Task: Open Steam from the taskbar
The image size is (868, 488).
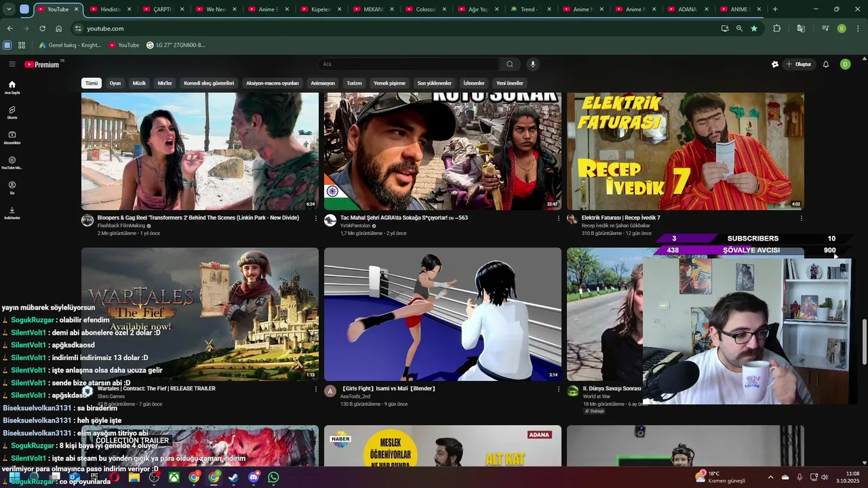Action: coord(233,477)
